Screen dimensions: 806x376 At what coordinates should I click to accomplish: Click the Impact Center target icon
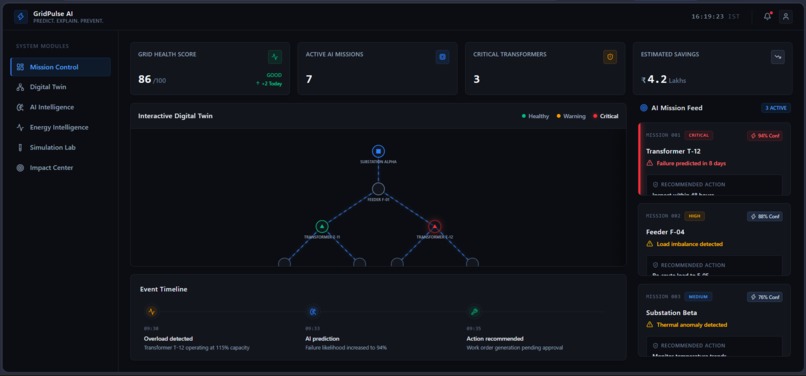point(20,168)
